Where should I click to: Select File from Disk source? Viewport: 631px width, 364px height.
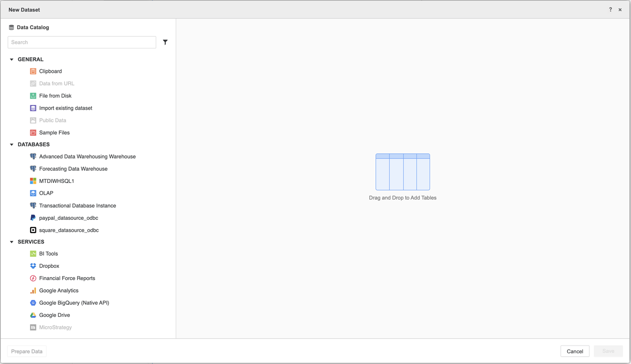coord(55,96)
